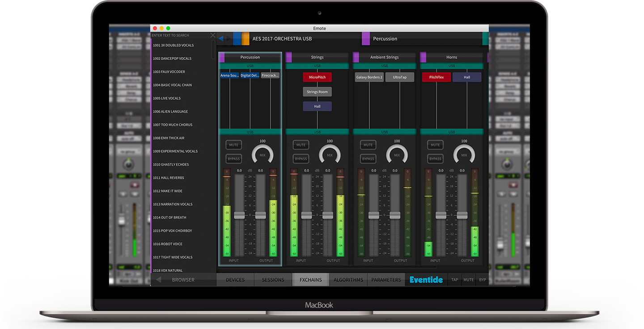Click Percussion channel top USB input bar
This screenshot has width=644, height=329.
tap(250, 66)
